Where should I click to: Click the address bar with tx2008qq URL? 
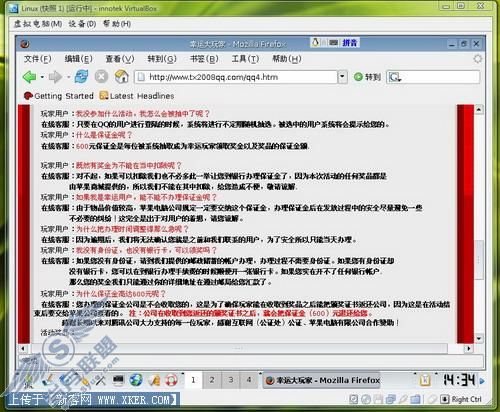click(x=236, y=77)
